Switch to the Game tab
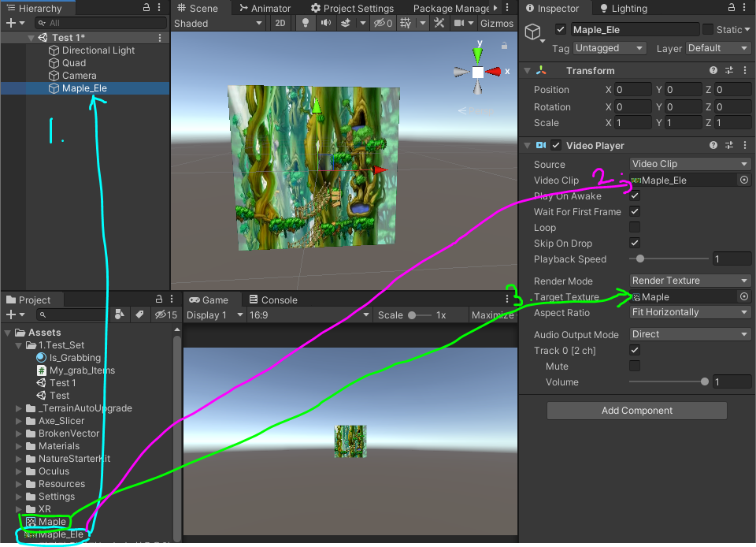The width and height of the screenshot is (756, 547). click(x=208, y=300)
